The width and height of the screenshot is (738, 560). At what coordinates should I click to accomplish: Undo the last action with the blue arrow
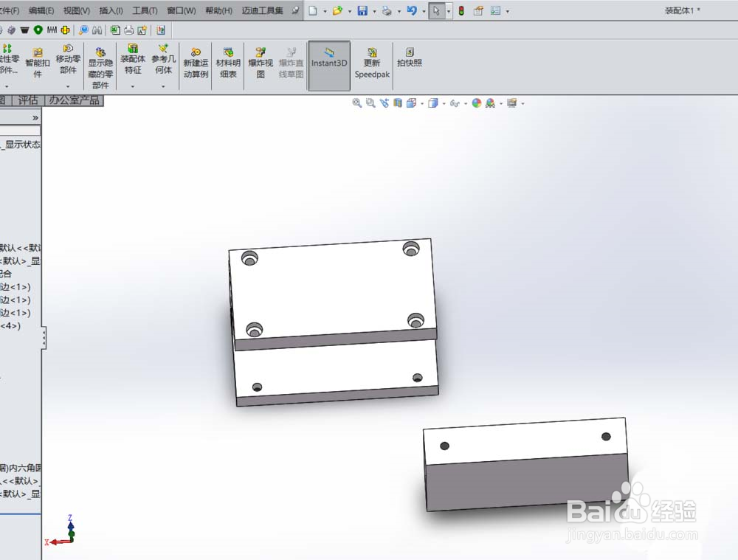[412, 10]
